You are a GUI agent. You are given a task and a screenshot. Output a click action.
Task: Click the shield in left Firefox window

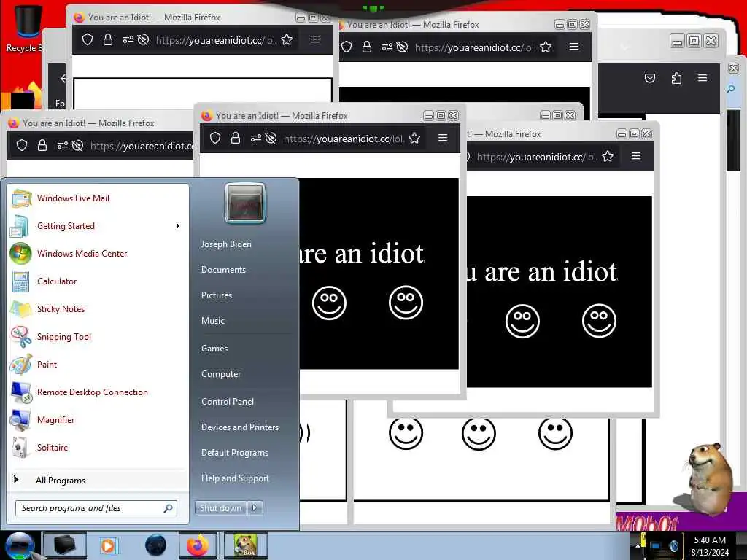tap(22, 145)
